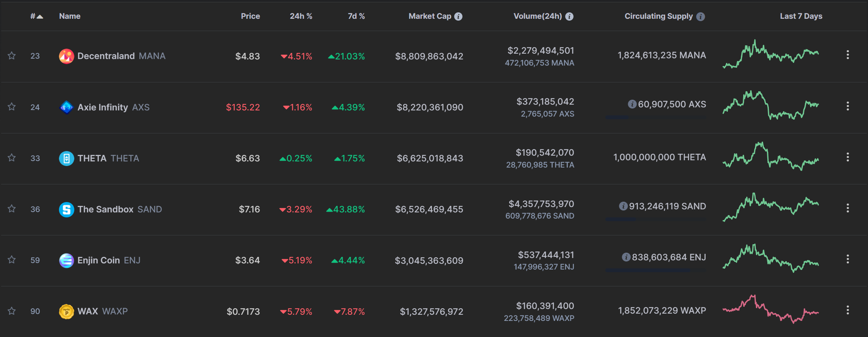Open THETA 7-day sparkline chart
Image resolution: width=868 pixels, height=337 pixels.
click(771, 156)
